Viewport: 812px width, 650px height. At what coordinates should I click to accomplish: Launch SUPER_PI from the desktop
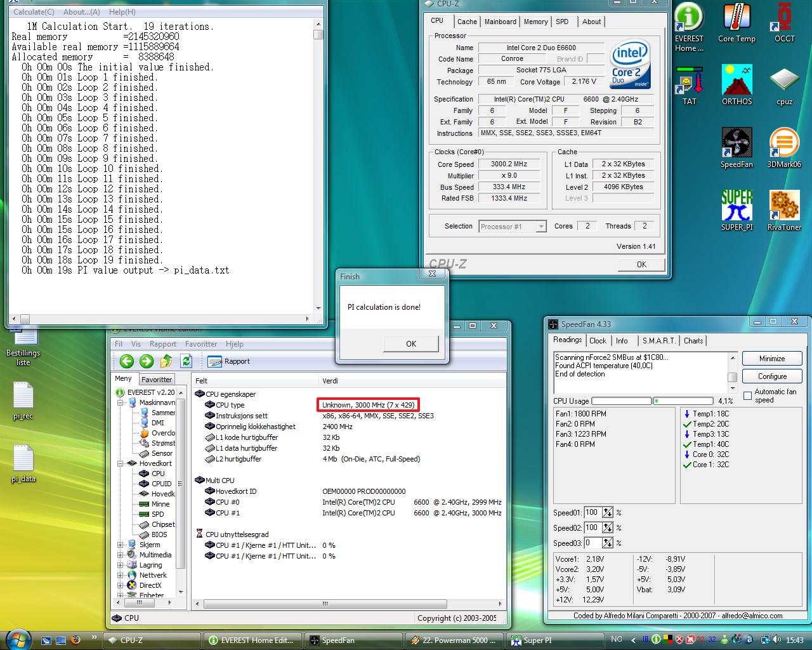pyautogui.click(x=737, y=211)
